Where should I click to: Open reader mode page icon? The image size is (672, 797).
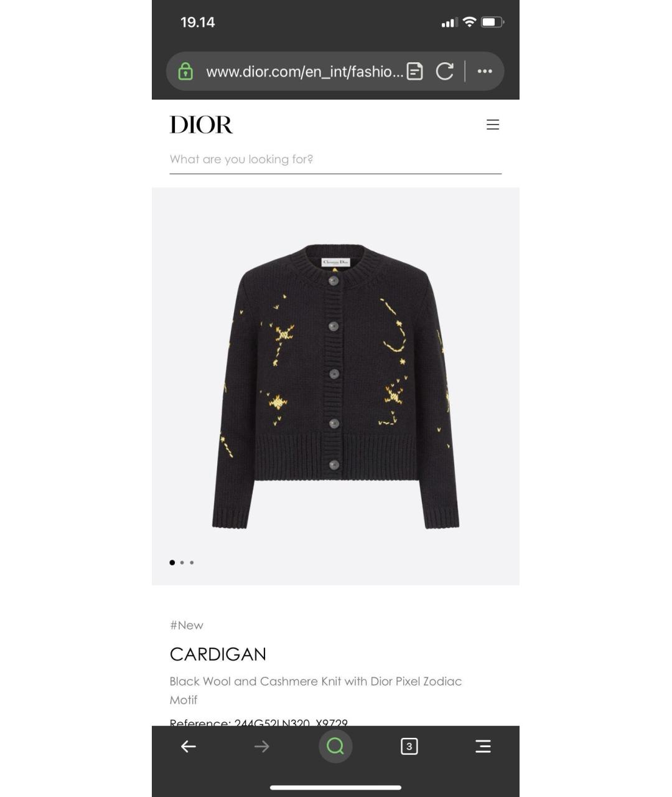pyautogui.click(x=414, y=72)
